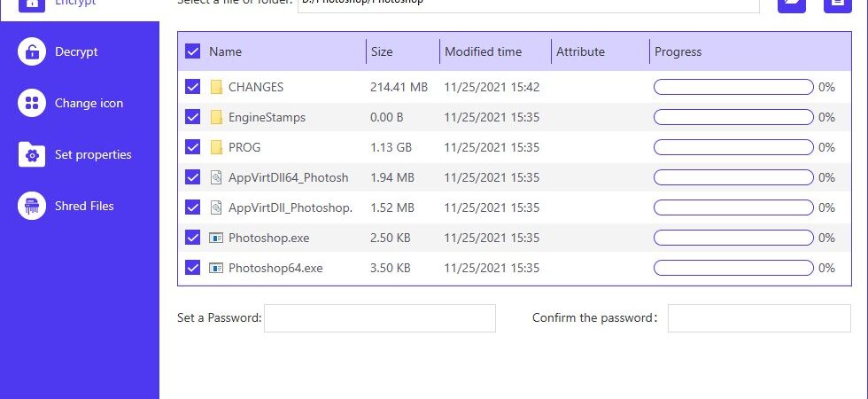Select the Change icon grid icon
This screenshot has width=868, height=399.
click(x=32, y=103)
